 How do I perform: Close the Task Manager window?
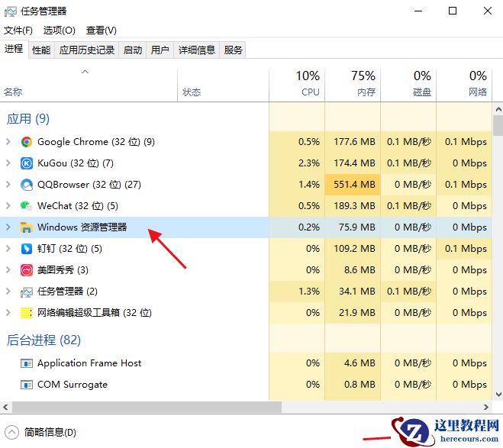tap(488, 11)
